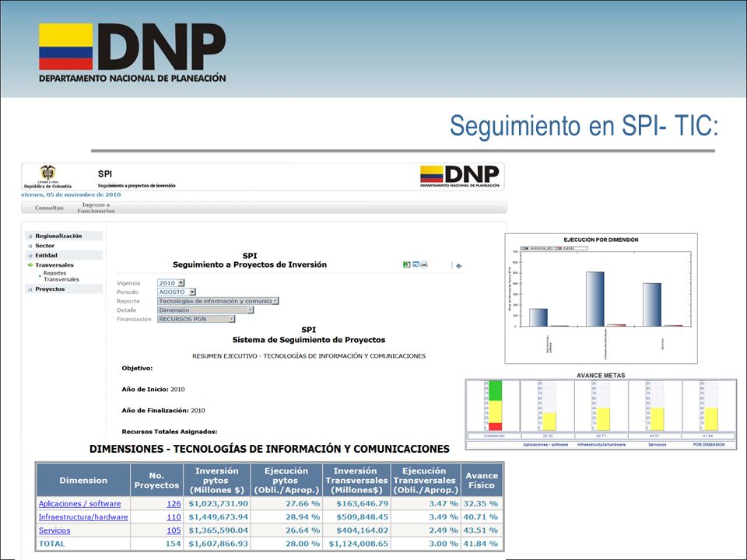This screenshot has height=560, width=747.
Task: Expand the Regionalización tree node
Action: [30, 236]
